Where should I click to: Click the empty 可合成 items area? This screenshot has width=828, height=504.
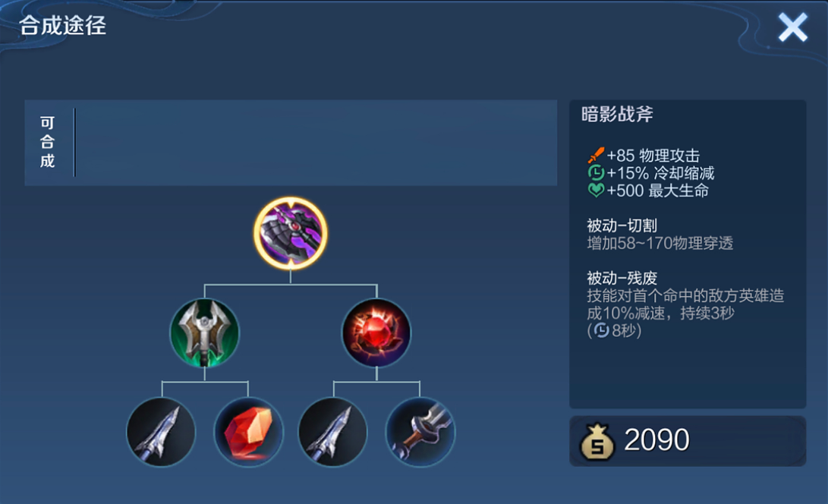(x=316, y=143)
